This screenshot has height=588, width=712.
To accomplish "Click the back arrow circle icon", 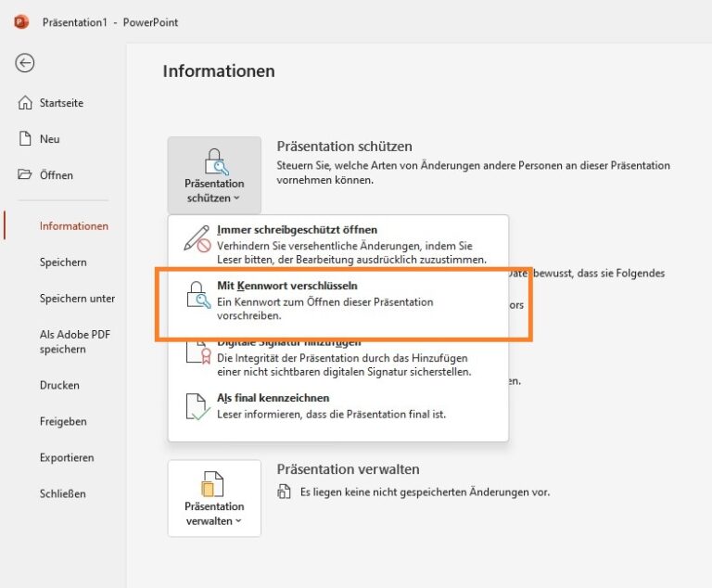I will [24, 63].
